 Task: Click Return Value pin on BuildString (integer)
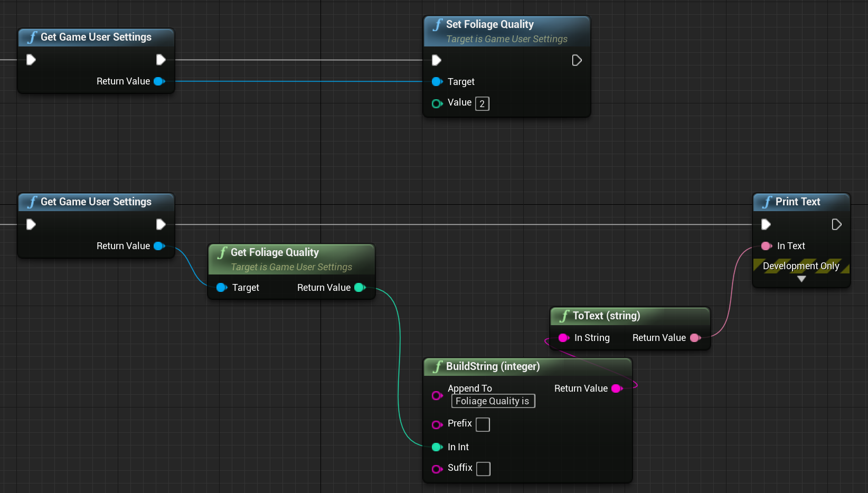(617, 388)
